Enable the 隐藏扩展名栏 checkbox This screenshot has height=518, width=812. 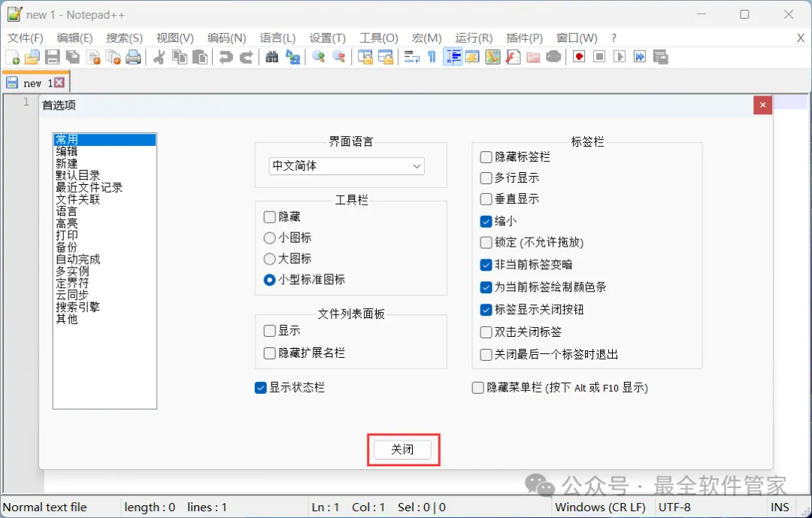(269, 353)
